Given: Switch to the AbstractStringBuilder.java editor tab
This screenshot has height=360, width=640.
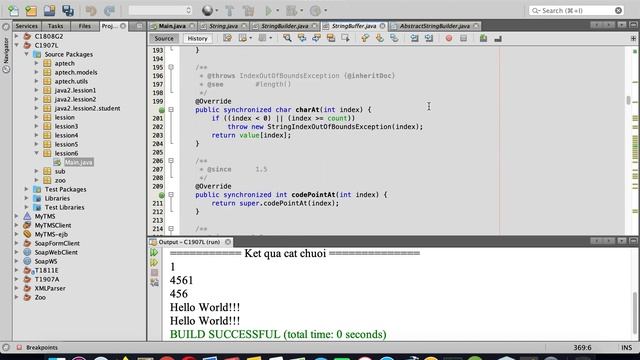Looking at the screenshot, I should [435, 26].
